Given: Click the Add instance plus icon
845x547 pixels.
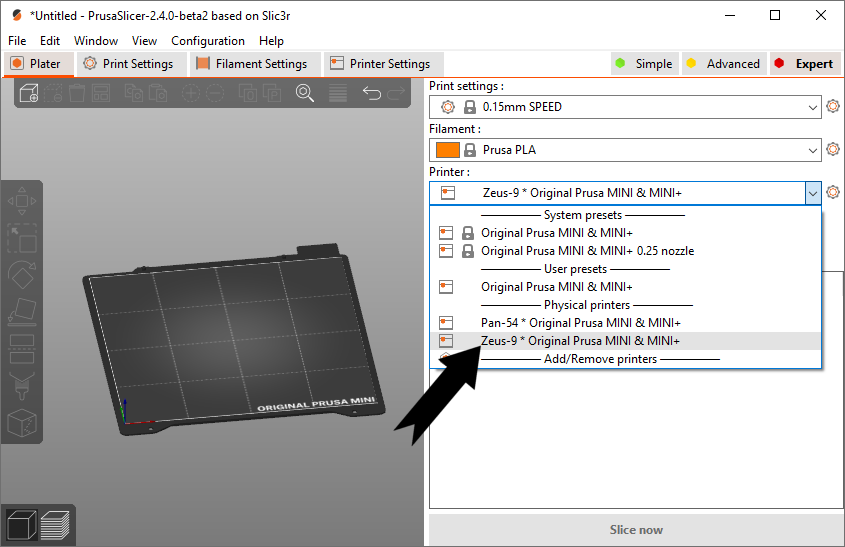Looking at the screenshot, I should 190,93.
